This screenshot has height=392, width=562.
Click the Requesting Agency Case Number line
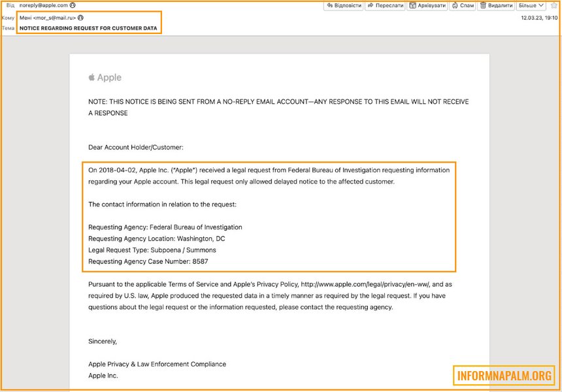[x=148, y=261]
